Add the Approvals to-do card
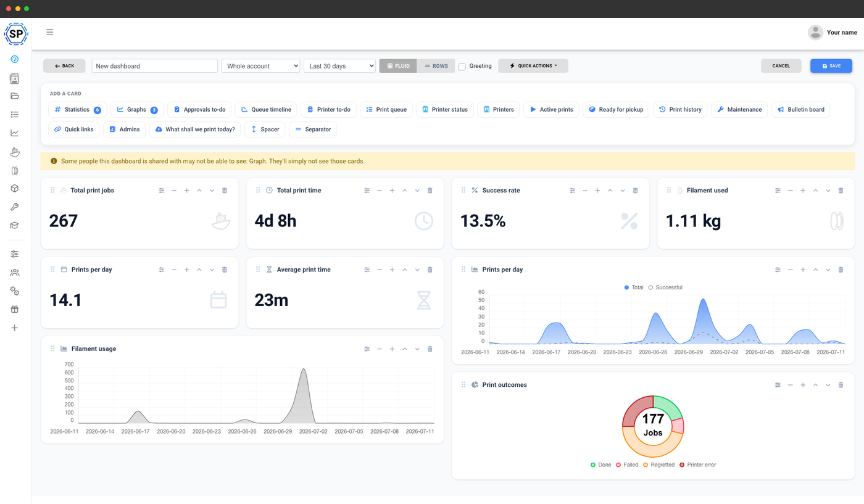 pyautogui.click(x=199, y=110)
